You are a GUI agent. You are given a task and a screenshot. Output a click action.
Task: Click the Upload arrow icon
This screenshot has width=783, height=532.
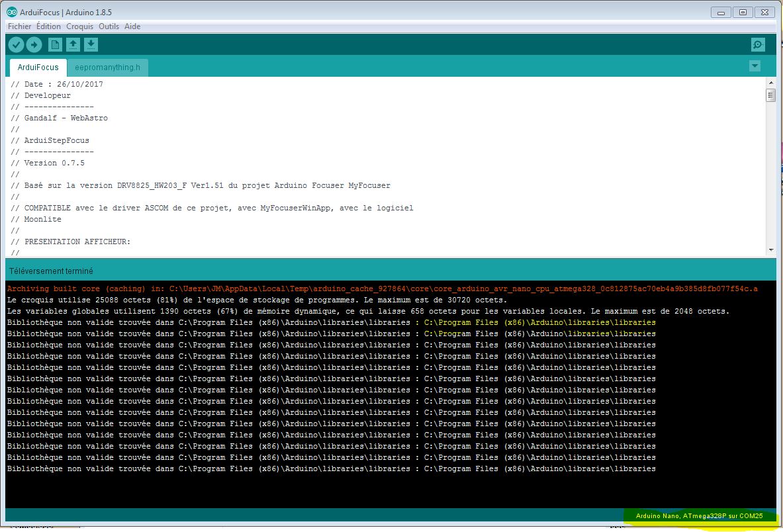pyautogui.click(x=34, y=45)
